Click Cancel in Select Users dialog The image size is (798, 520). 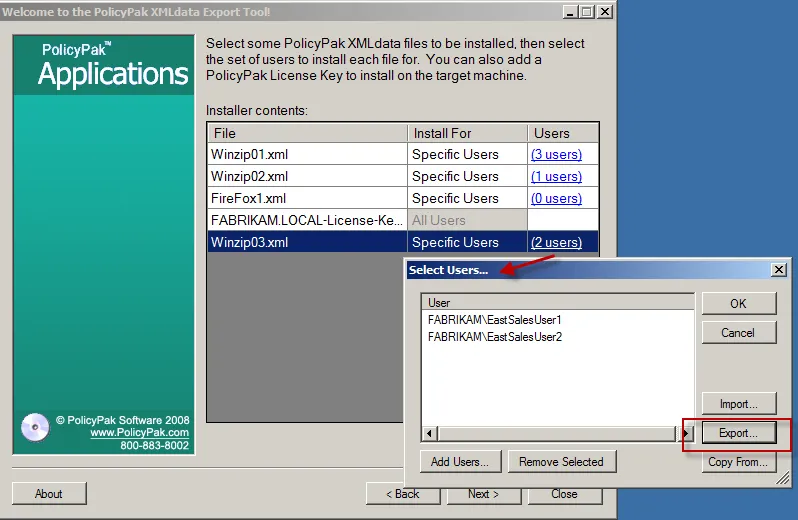tap(738, 333)
